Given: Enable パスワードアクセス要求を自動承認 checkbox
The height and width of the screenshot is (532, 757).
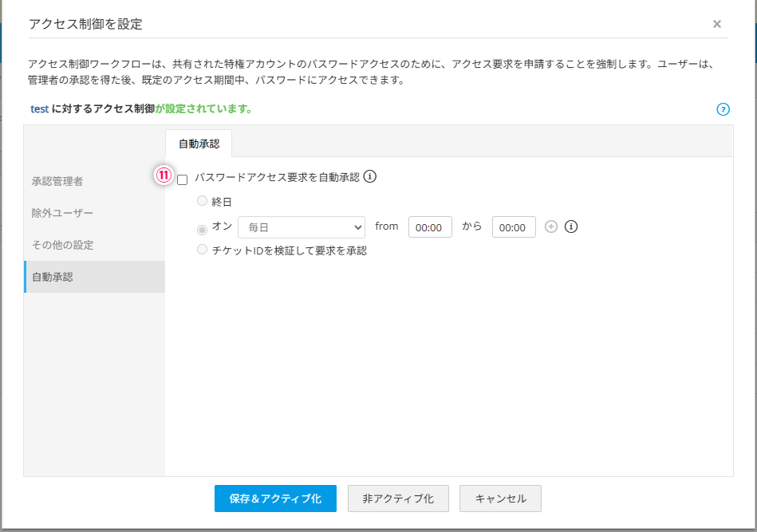Looking at the screenshot, I should click(182, 179).
